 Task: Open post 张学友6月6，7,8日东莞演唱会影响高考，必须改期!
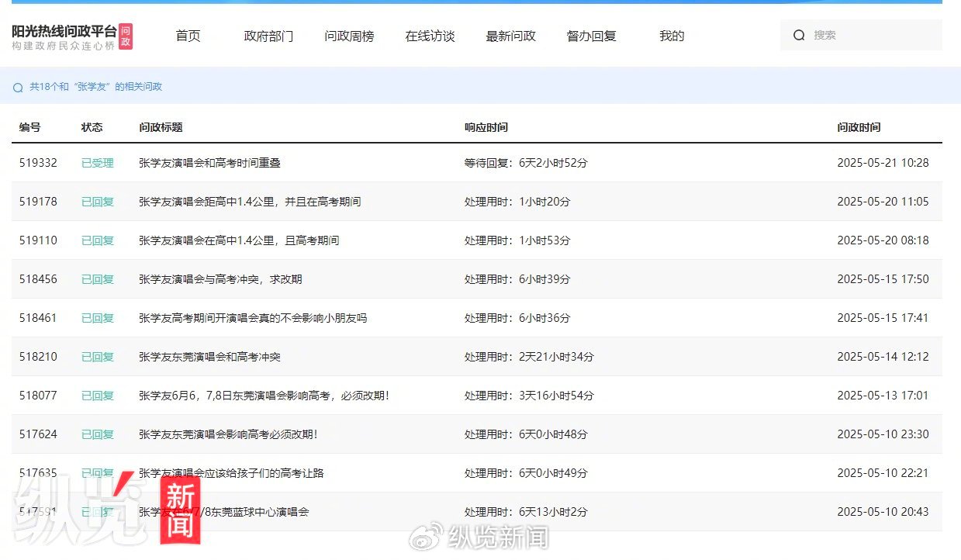(x=264, y=396)
